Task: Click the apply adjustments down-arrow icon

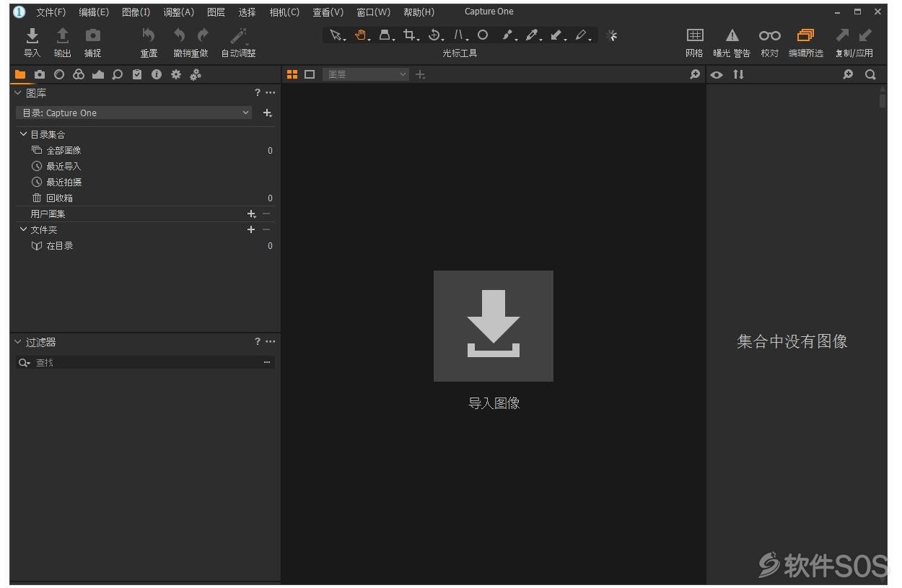Action: pos(865,35)
